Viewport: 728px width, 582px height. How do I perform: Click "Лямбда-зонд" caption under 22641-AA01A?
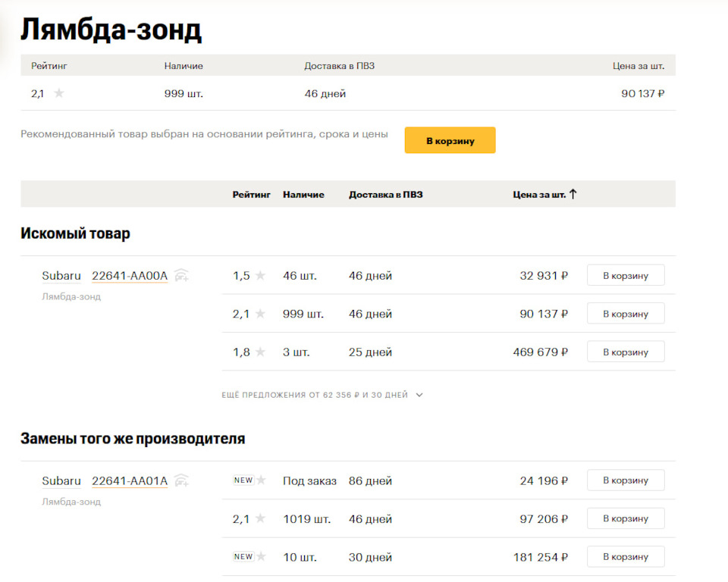(x=71, y=502)
